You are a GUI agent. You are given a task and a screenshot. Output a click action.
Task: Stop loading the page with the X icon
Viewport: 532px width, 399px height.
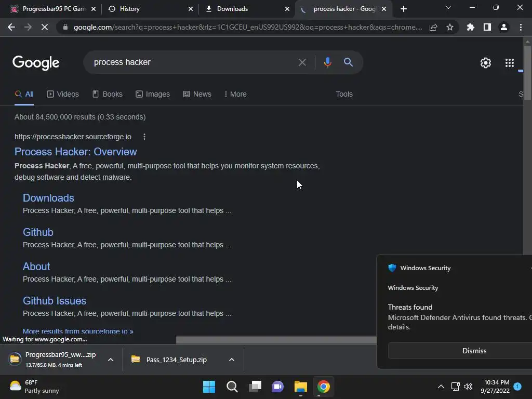[x=45, y=27]
